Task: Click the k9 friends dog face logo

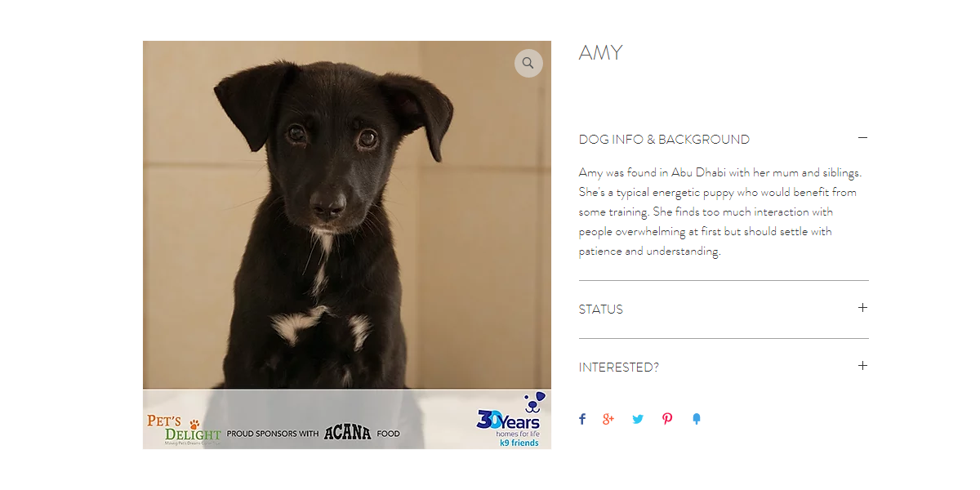Action: tap(534, 401)
